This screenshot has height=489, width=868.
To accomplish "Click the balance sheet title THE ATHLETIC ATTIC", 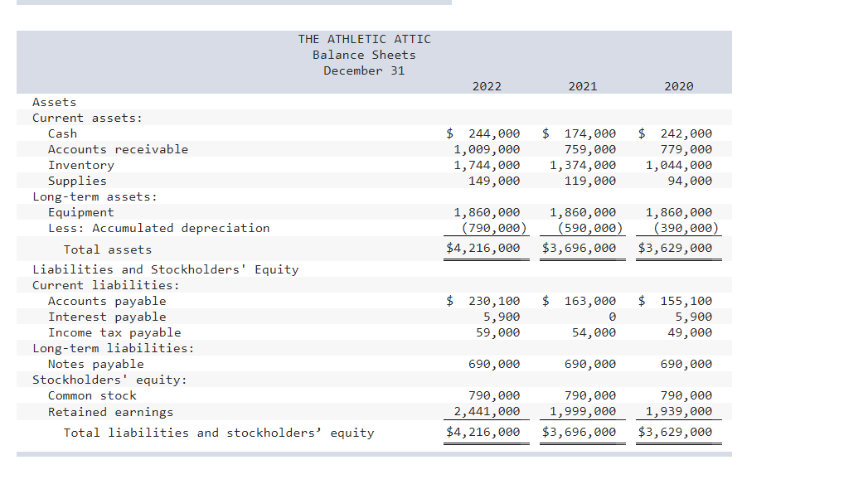I will (x=364, y=39).
